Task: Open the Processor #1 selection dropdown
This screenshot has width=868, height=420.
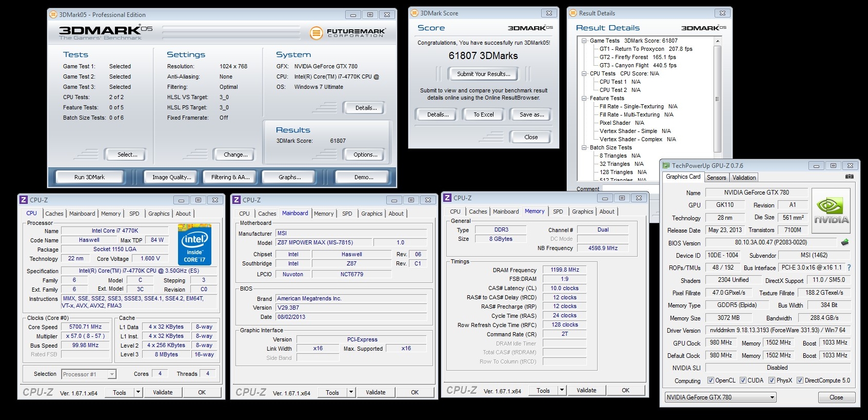Action: click(89, 374)
